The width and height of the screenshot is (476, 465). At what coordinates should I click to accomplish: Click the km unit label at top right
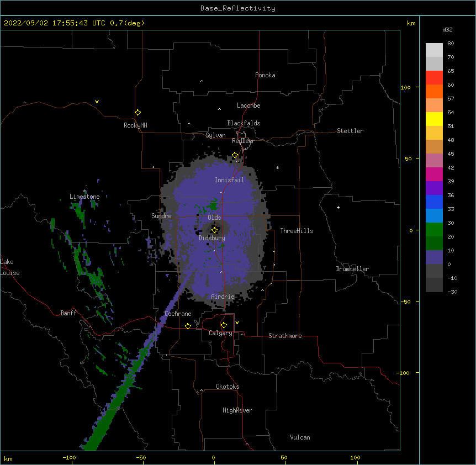tap(411, 23)
